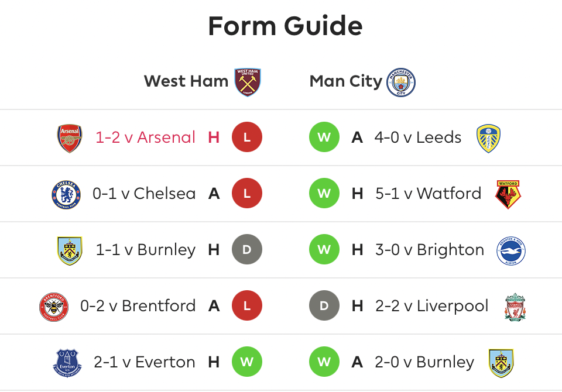Click the Leeds club crest
562x392 pixels.
(x=488, y=138)
